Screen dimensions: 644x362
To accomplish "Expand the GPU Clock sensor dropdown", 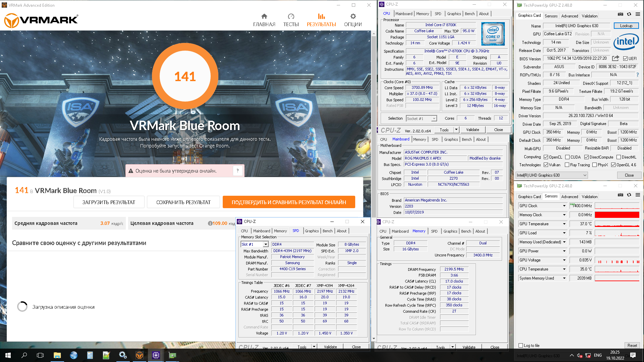I will point(564,206).
